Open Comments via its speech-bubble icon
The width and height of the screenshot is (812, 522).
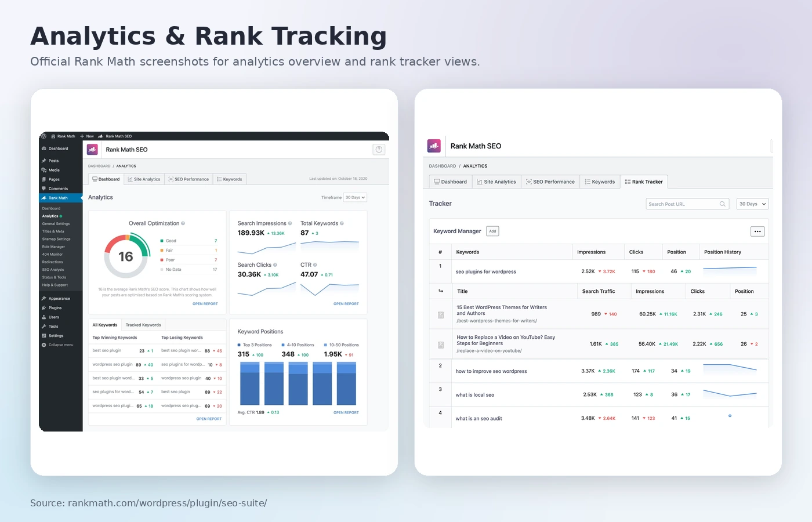click(x=44, y=188)
